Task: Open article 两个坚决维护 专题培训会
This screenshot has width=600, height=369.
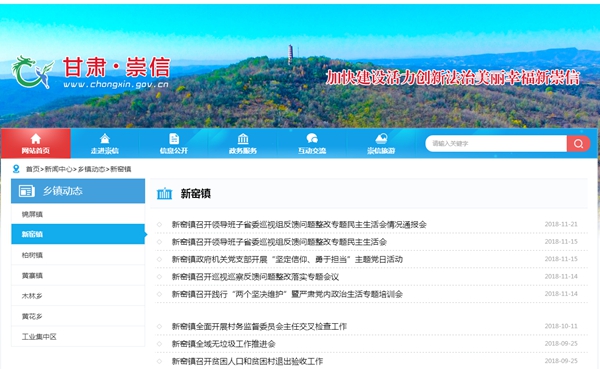Action: tap(287, 294)
